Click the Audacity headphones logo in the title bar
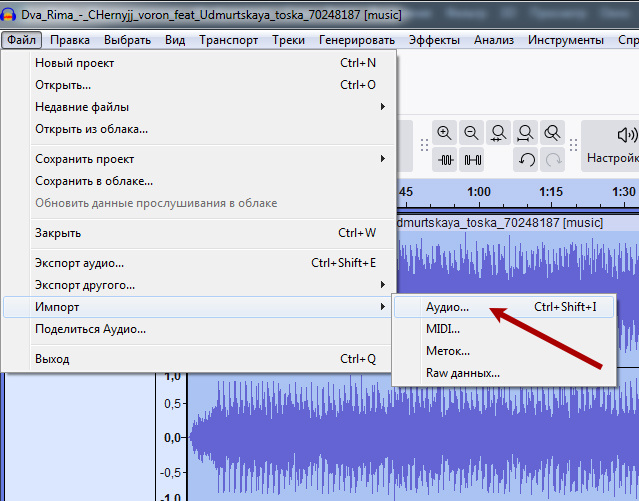This screenshot has width=639, height=501. (x=8, y=15)
